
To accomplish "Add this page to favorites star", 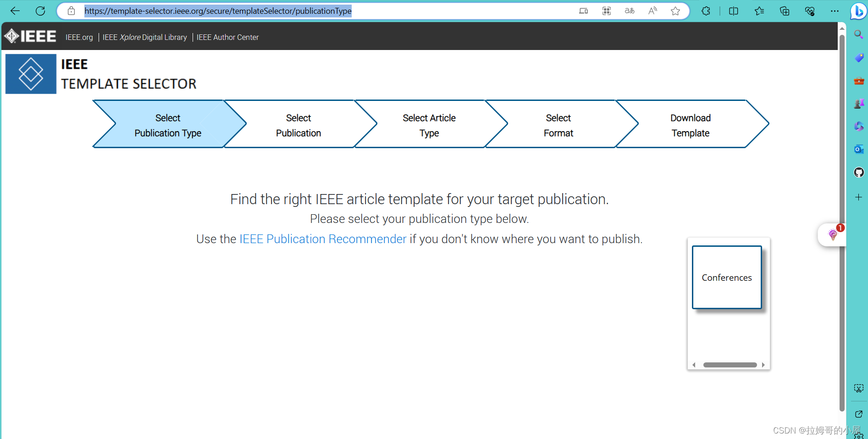I will pos(675,11).
